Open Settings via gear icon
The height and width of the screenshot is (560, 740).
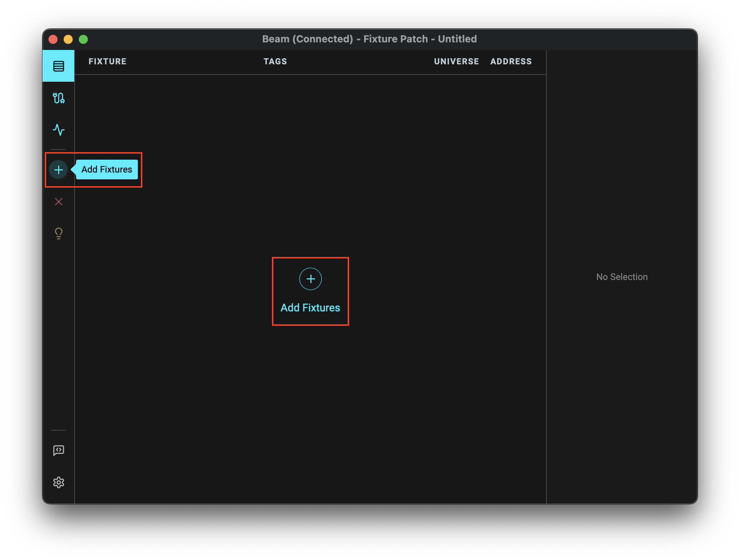(x=58, y=482)
